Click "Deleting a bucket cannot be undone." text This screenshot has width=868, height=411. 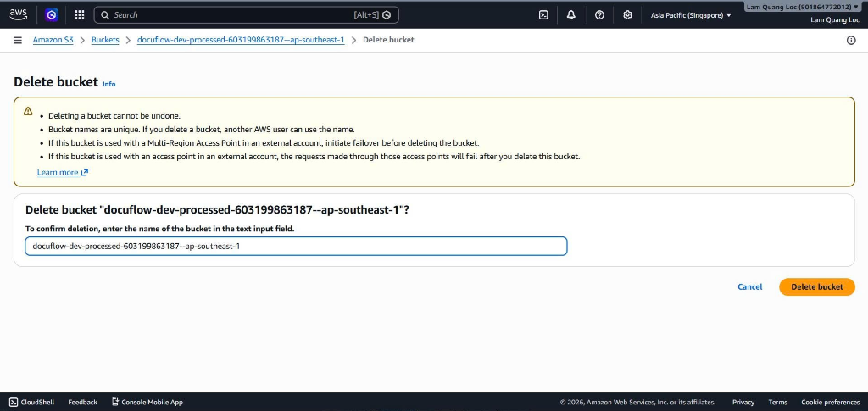coord(114,116)
